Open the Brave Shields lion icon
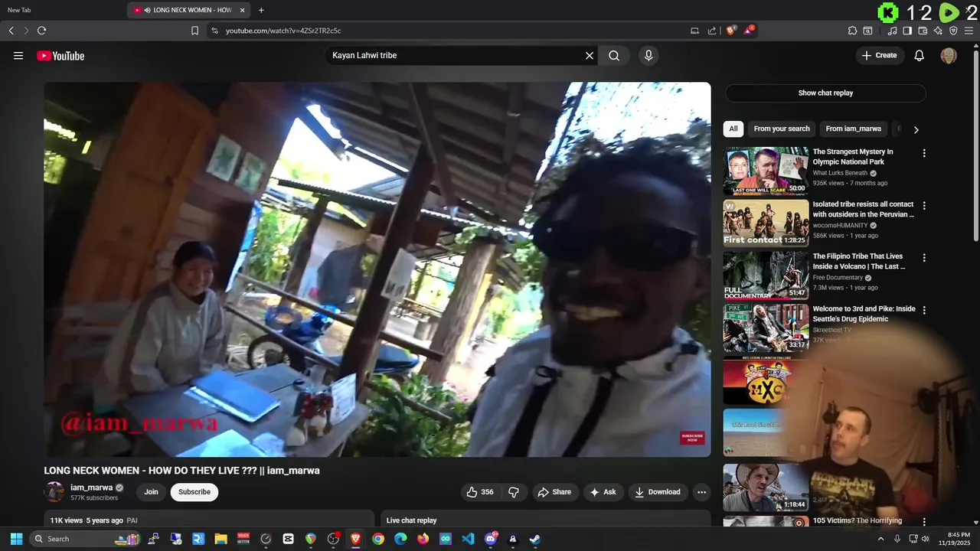The width and height of the screenshot is (980, 551). tap(731, 31)
